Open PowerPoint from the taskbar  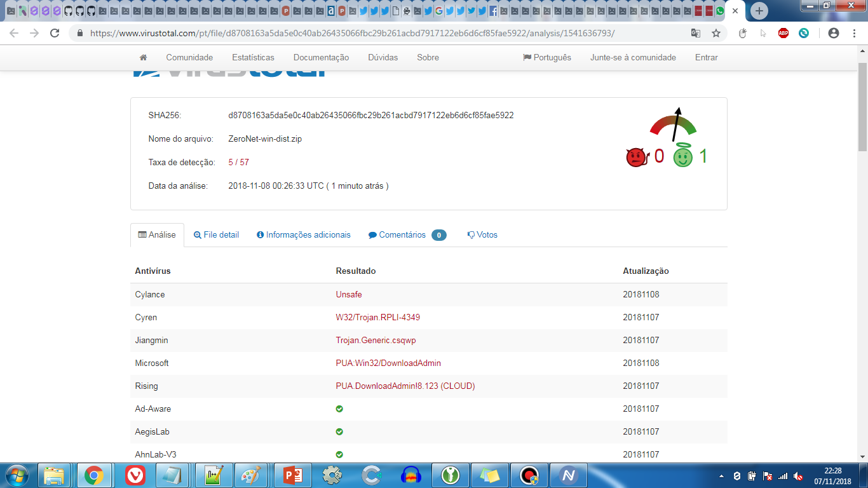[x=292, y=475]
